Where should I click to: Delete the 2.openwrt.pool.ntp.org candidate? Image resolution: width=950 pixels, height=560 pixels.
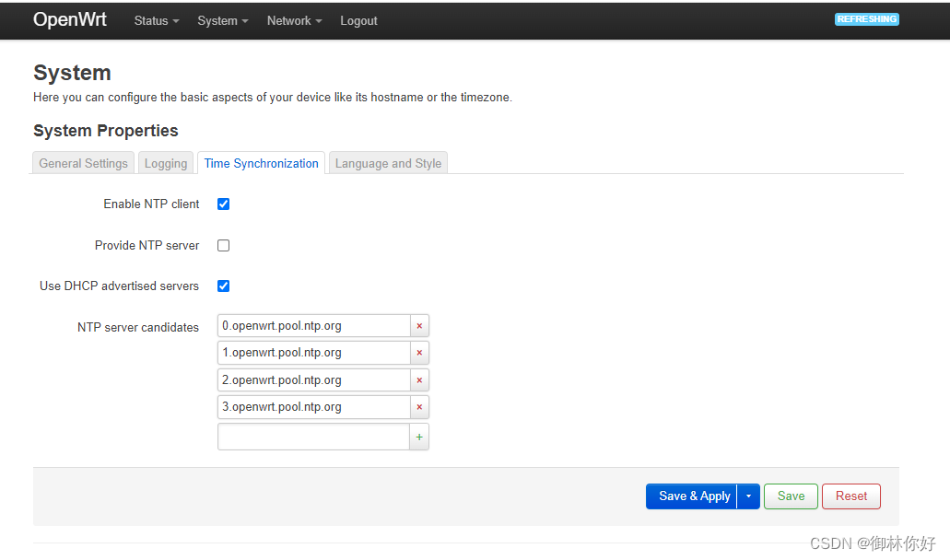[419, 380]
